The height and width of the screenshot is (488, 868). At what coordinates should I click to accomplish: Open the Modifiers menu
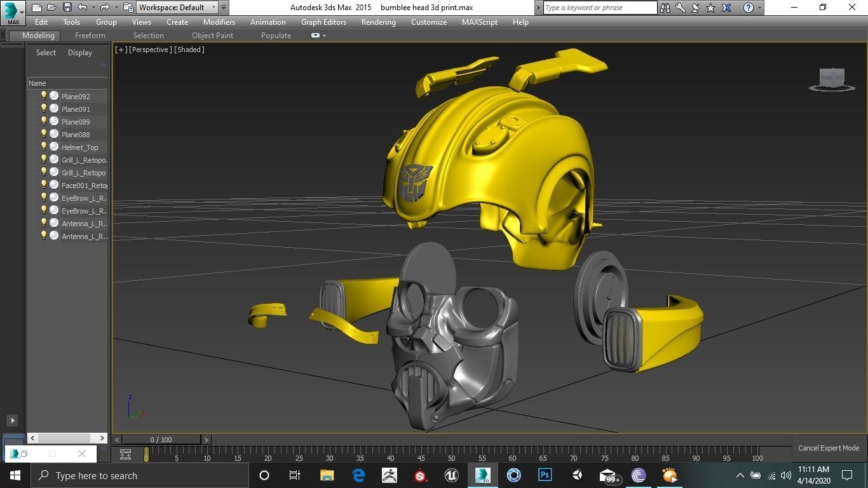[x=219, y=22]
